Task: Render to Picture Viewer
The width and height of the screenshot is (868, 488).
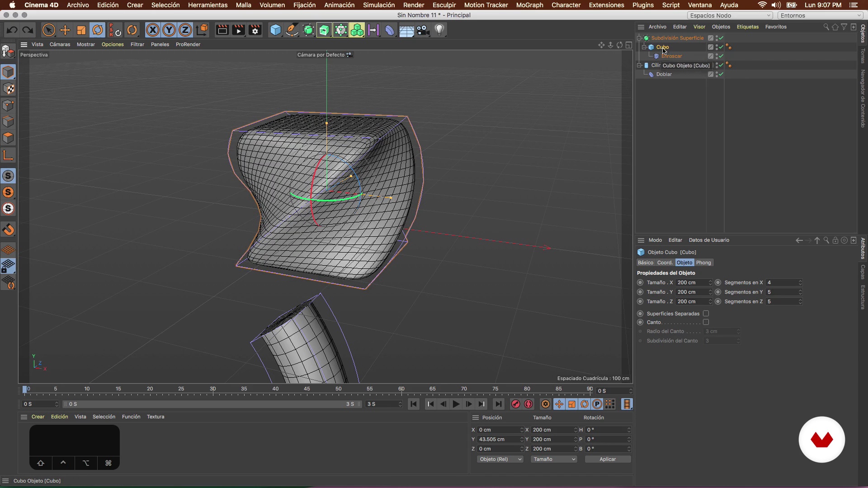Action: click(238, 30)
